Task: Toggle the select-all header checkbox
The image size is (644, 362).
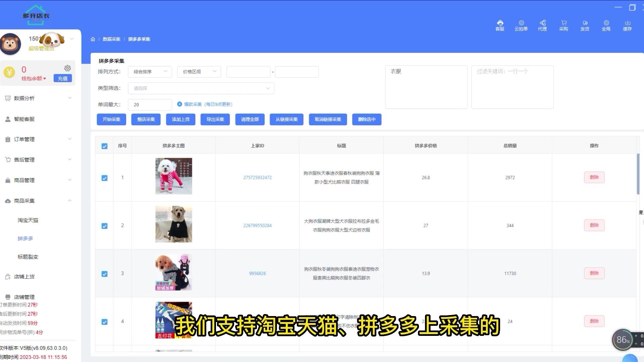Action: [x=105, y=146]
